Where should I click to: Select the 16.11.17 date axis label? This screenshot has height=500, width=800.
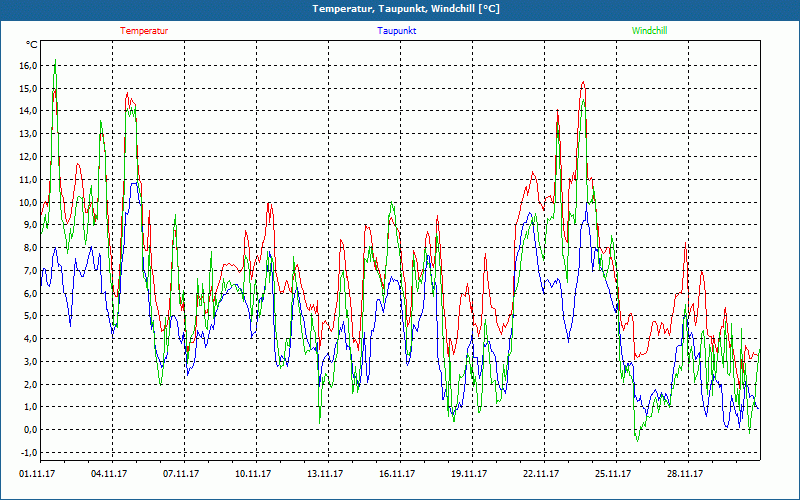click(x=397, y=474)
